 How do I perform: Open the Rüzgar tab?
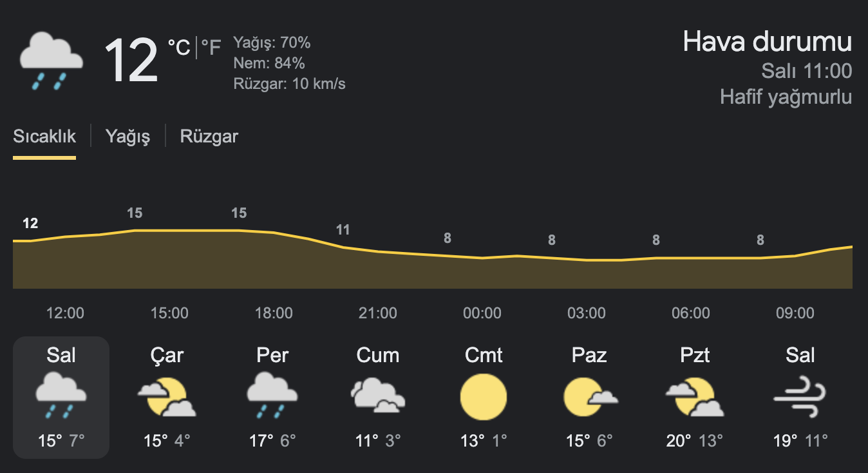point(209,137)
